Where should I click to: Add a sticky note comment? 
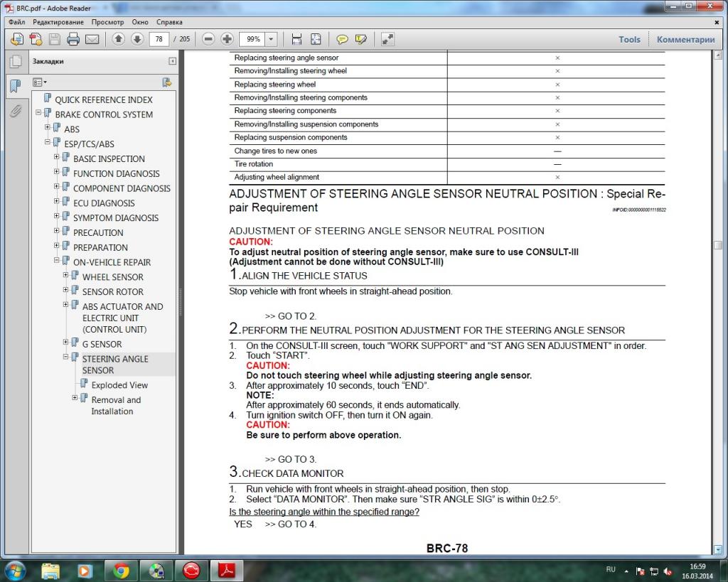342,39
